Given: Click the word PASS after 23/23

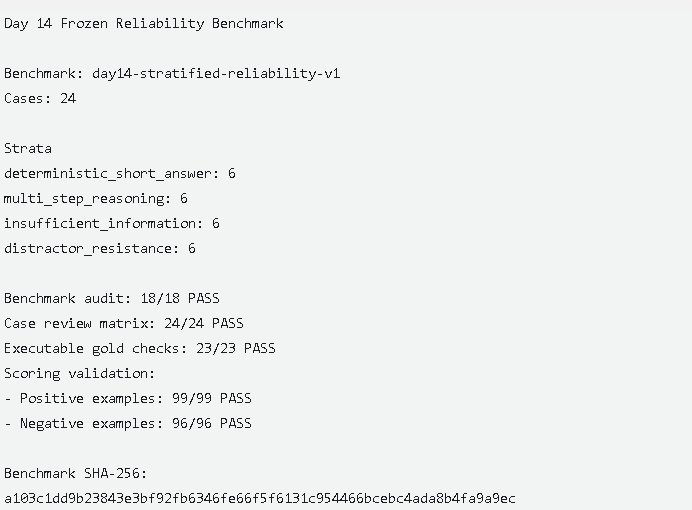Looking at the screenshot, I should tap(260, 349).
